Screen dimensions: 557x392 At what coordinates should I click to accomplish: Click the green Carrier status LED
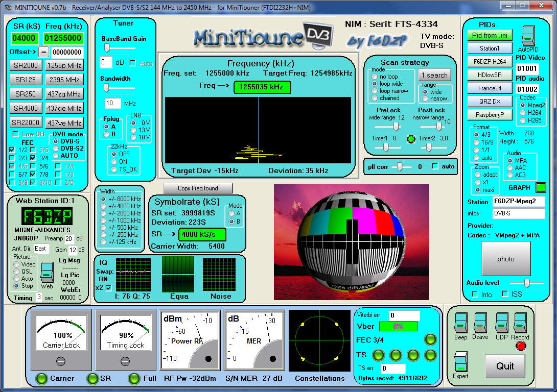(41, 379)
